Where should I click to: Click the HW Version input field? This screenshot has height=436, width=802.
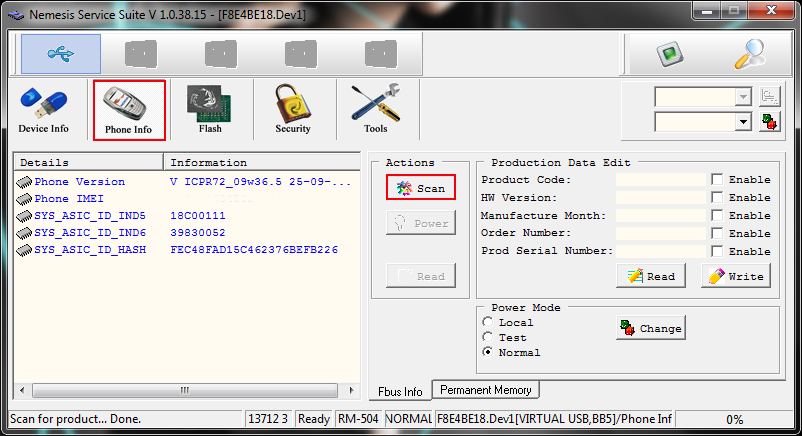tap(661, 198)
